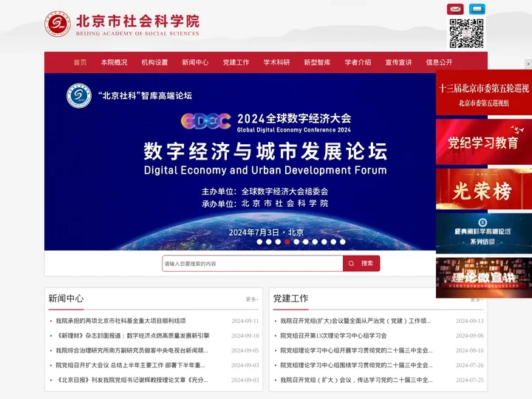
Task: Open the 党建工作 navigation menu item
Action: click(x=236, y=62)
